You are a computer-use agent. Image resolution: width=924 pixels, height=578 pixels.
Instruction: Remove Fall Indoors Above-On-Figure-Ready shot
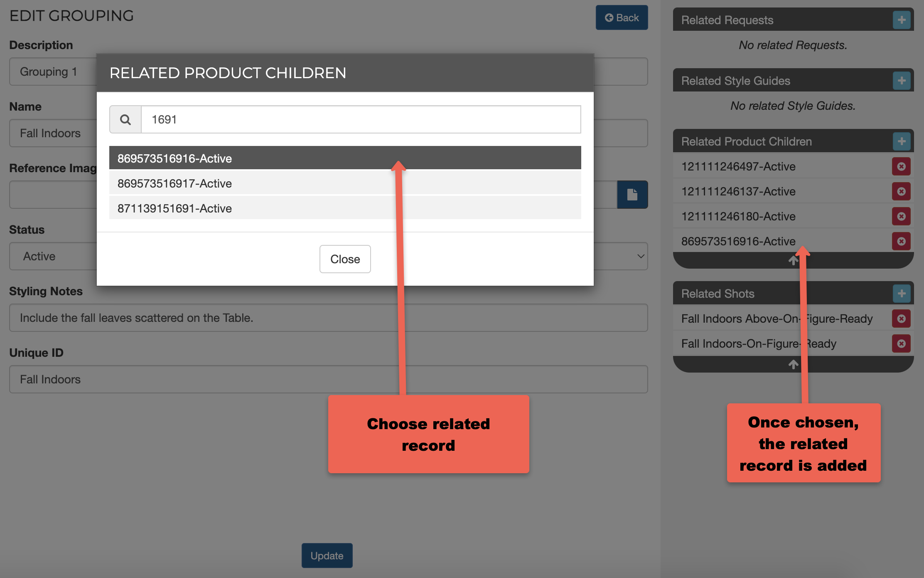point(901,319)
